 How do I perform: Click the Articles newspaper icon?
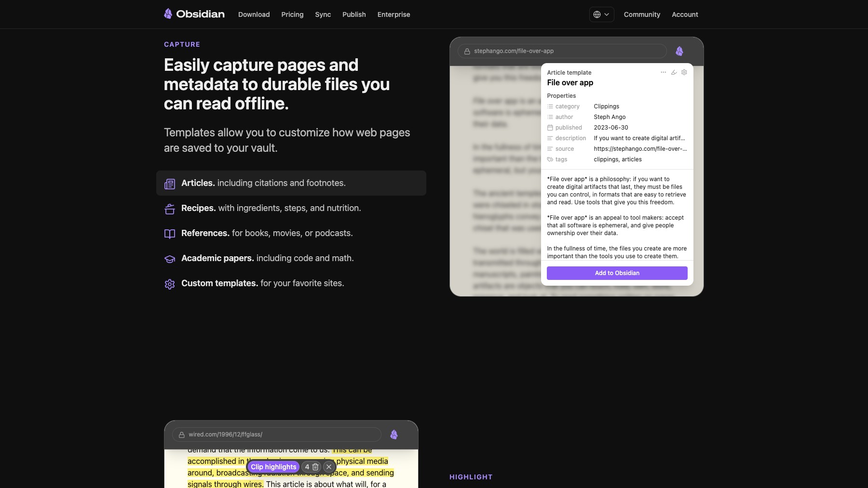pos(170,184)
